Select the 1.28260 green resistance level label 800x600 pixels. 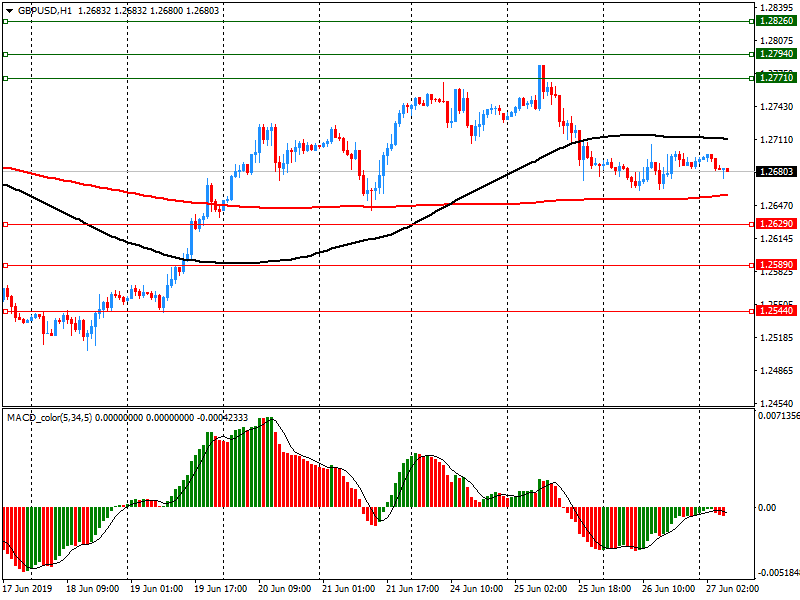777,21
